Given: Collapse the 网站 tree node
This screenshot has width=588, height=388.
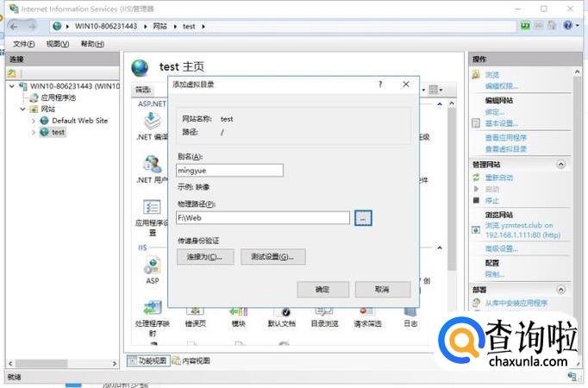Looking at the screenshot, I should tap(23, 110).
